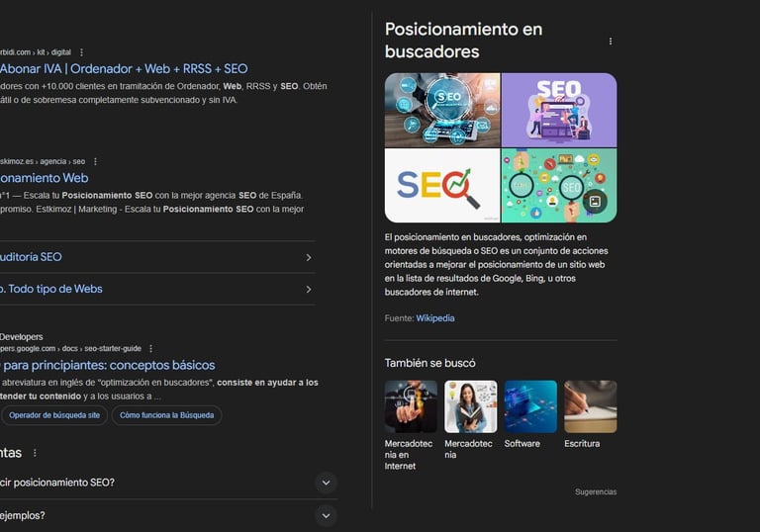Open the 'Todo tipo de Webs' sitelink
The width and height of the screenshot is (760, 532).
pos(51,289)
